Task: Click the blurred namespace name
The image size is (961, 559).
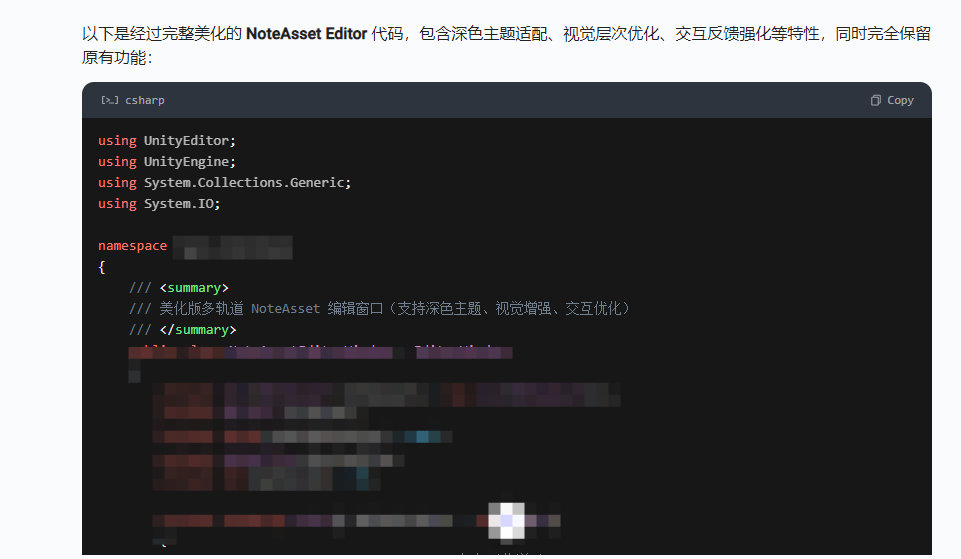Action: (232, 248)
